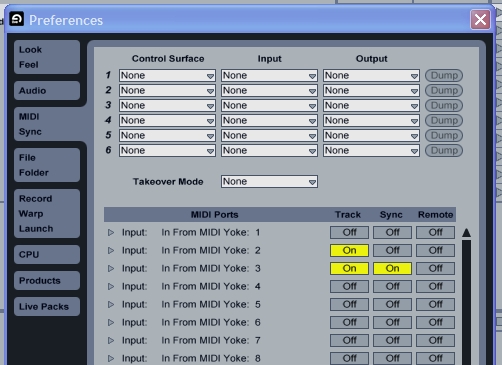502x365 pixels.
Task: Open Output dropdown for control surface 6
Action: point(371,151)
